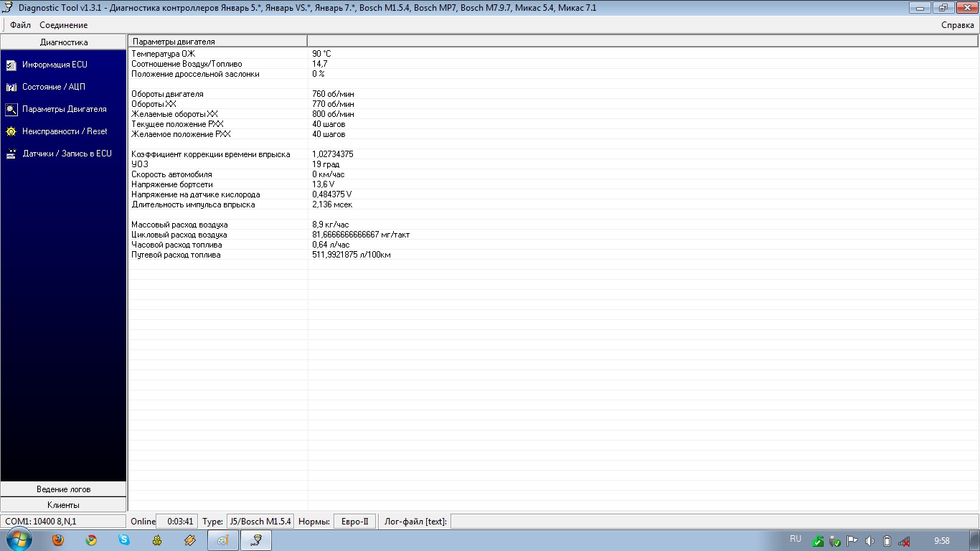This screenshot has height=551, width=980.
Task: Select the Положение дроссельной заслонки label
Action: point(195,74)
